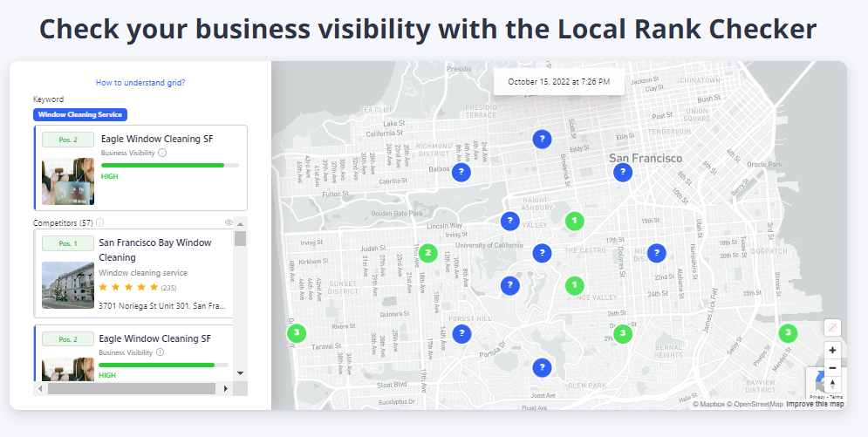Click 'San Francisco Bay Window Cleaning' competitor title
The image size is (868, 437).
pyautogui.click(x=155, y=250)
